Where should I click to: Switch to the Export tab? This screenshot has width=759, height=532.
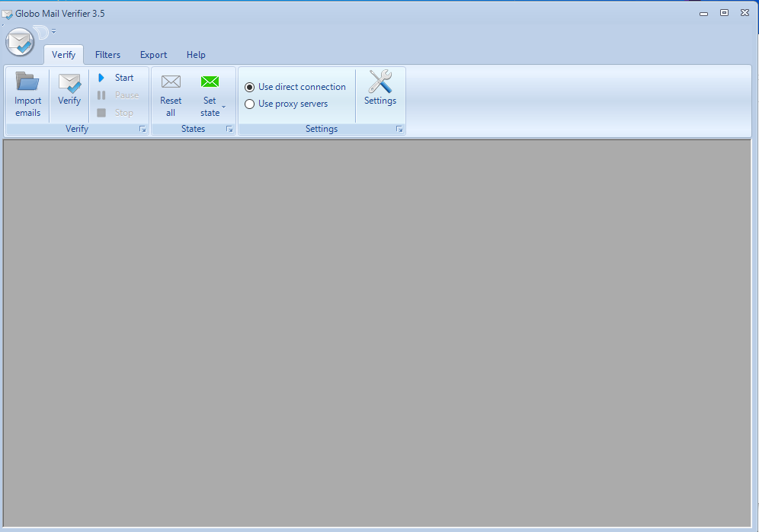pyautogui.click(x=153, y=55)
